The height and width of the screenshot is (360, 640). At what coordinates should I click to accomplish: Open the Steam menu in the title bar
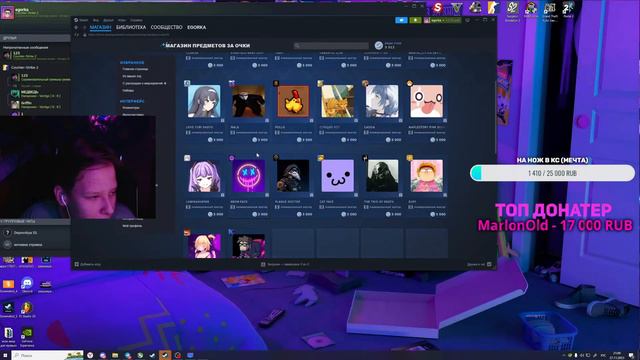[83, 20]
